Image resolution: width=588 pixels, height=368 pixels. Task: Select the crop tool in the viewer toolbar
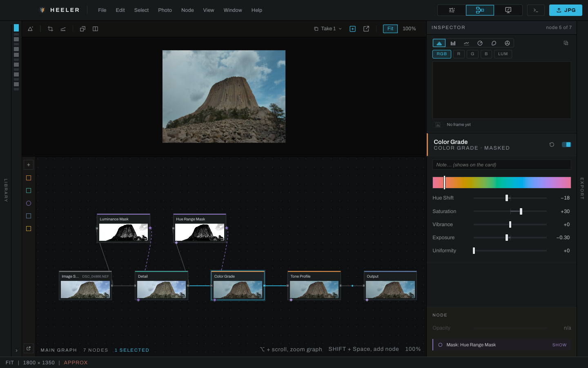[50, 29]
